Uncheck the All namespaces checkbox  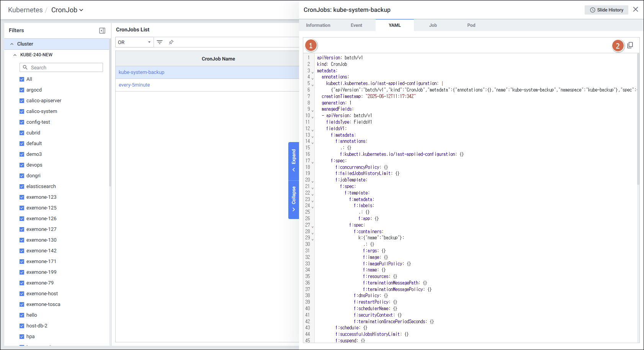(x=22, y=79)
